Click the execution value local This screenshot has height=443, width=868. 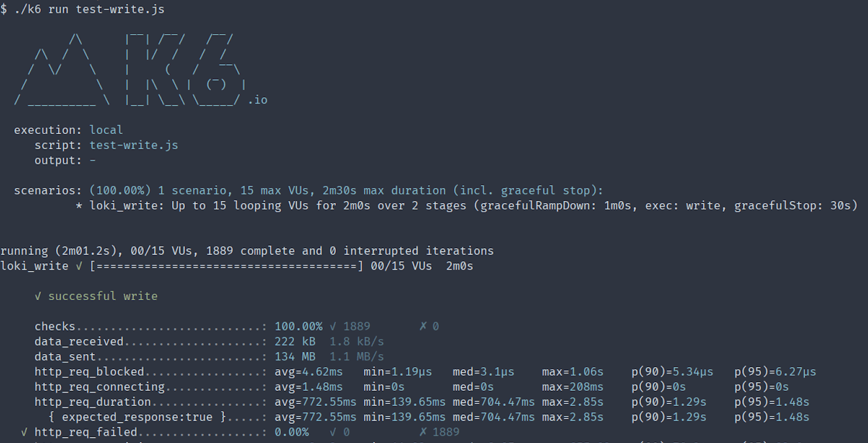[106, 130]
